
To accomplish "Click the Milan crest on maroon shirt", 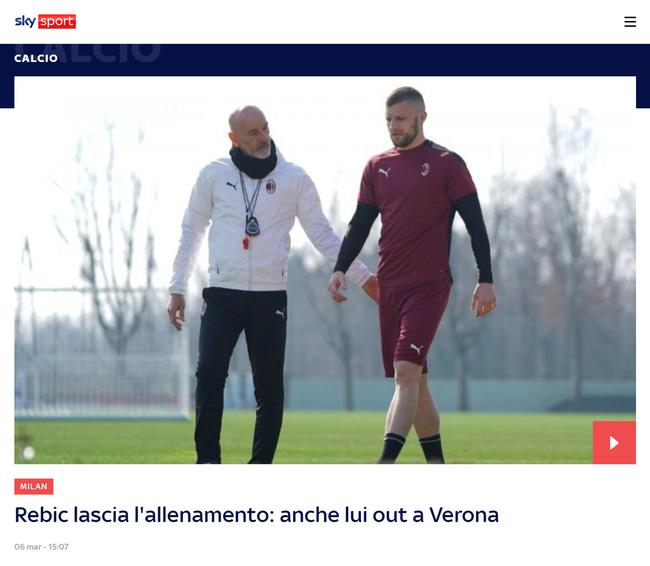I will 425,169.
